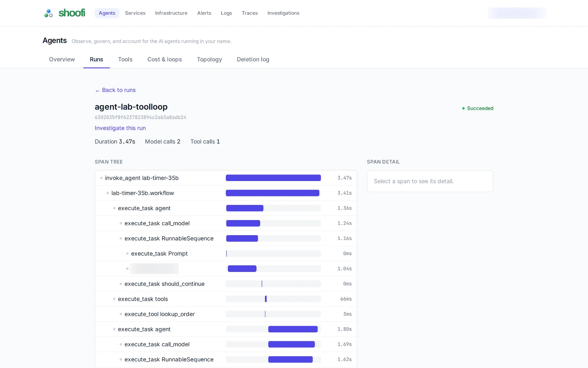Image resolution: width=588 pixels, height=368 pixels.
Task: Switch to the Tools tab
Action: pos(125,59)
